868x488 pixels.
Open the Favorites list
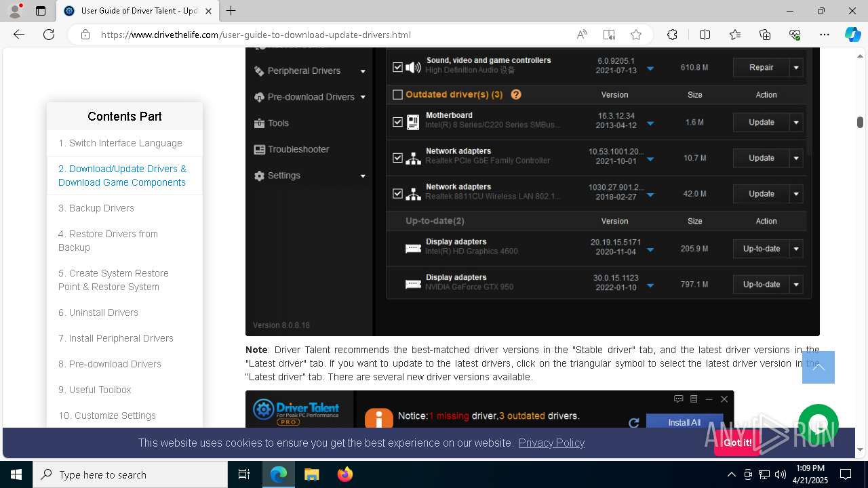(x=735, y=35)
